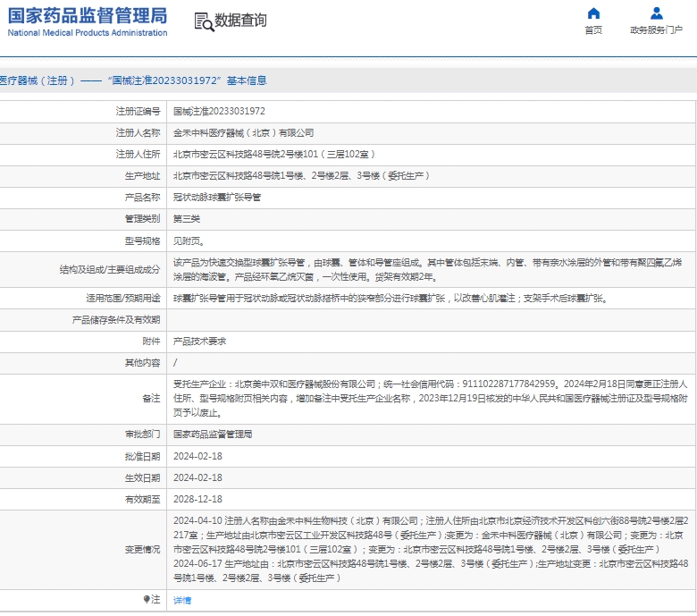Click the 批准日期 value 2024-02-18
This screenshot has height=616, width=697.
pyautogui.click(x=197, y=456)
